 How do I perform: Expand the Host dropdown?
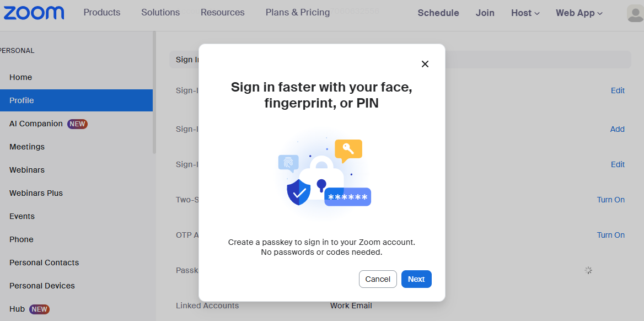[525, 13]
